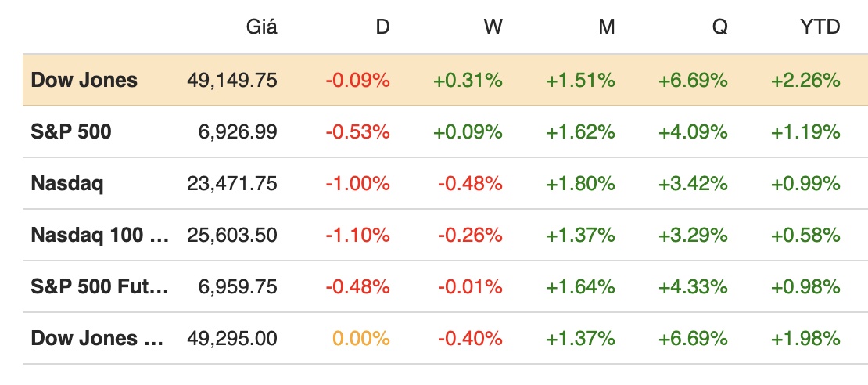Select the +1.80% monthly value
The width and height of the screenshot is (868, 385).
click(x=581, y=183)
